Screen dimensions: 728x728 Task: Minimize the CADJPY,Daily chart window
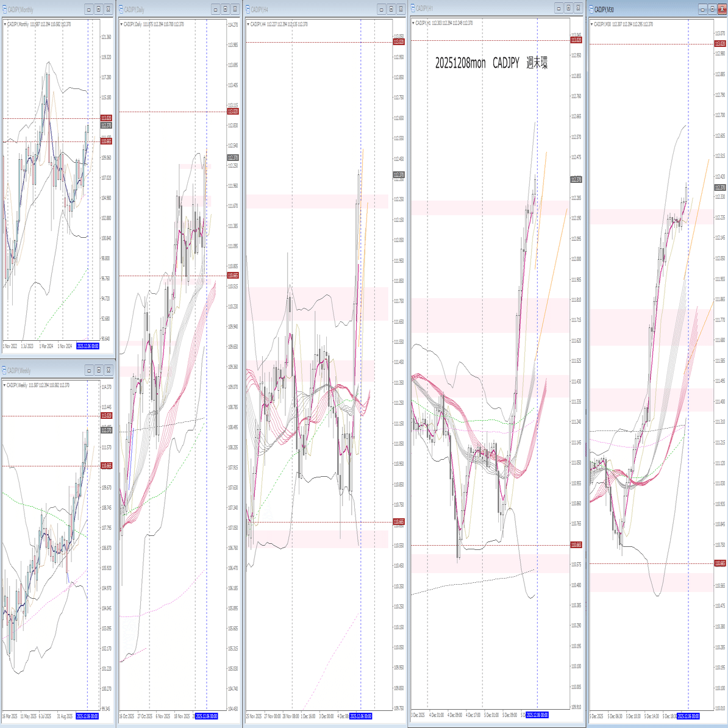(215, 9)
